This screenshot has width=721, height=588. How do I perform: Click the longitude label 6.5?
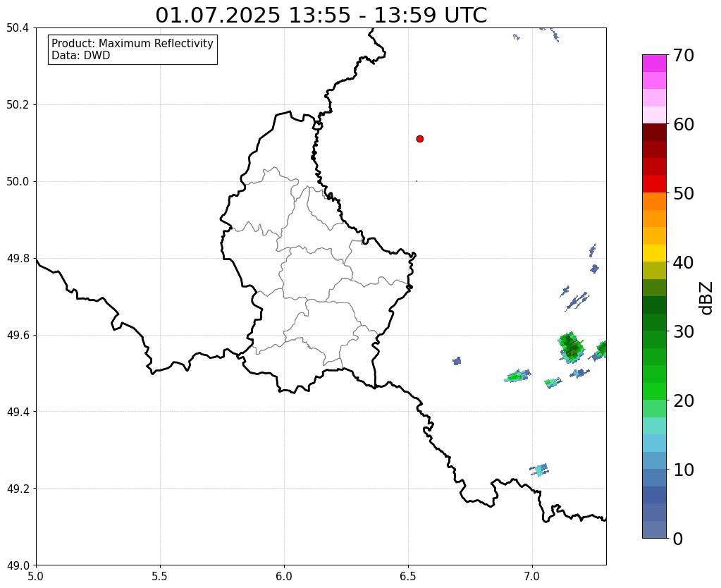[408, 576]
